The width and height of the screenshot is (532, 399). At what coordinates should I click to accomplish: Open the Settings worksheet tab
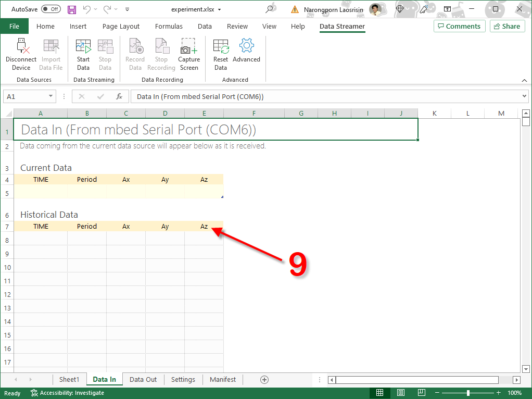(183, 379)
